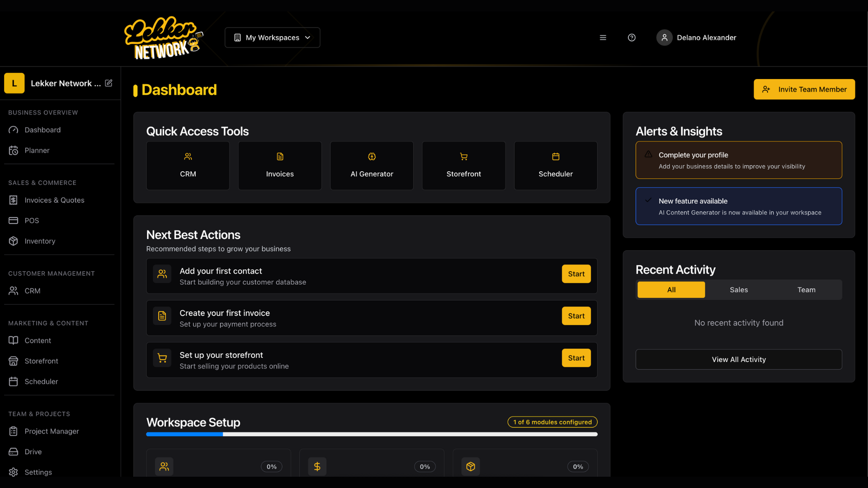Switch Recent Activity to Sales tab
Image resolution: width=868 pixels, height=488 pixels.
(x=739, y=290)
